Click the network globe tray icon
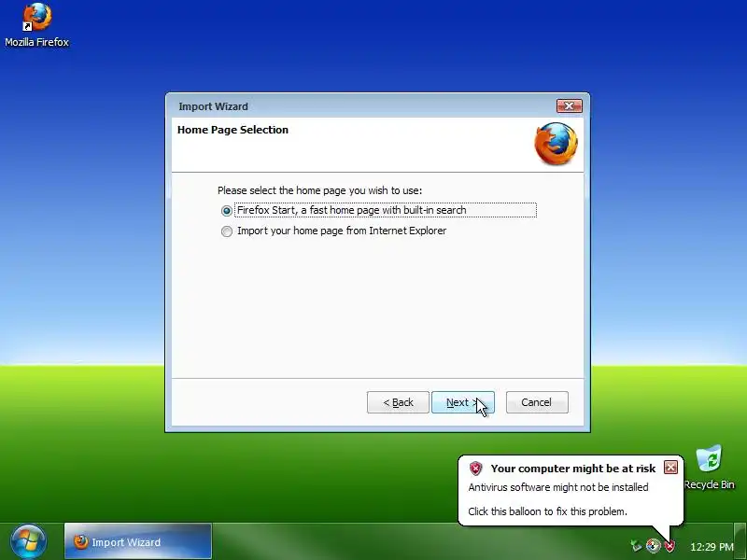The height and width of the screenshot is (560, 747). tap(653, 546)
